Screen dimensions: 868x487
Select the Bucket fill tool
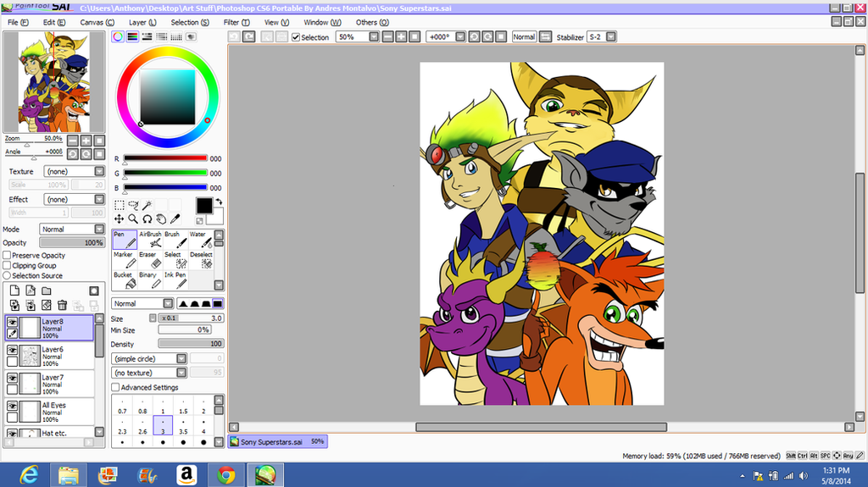coord(125,280)
